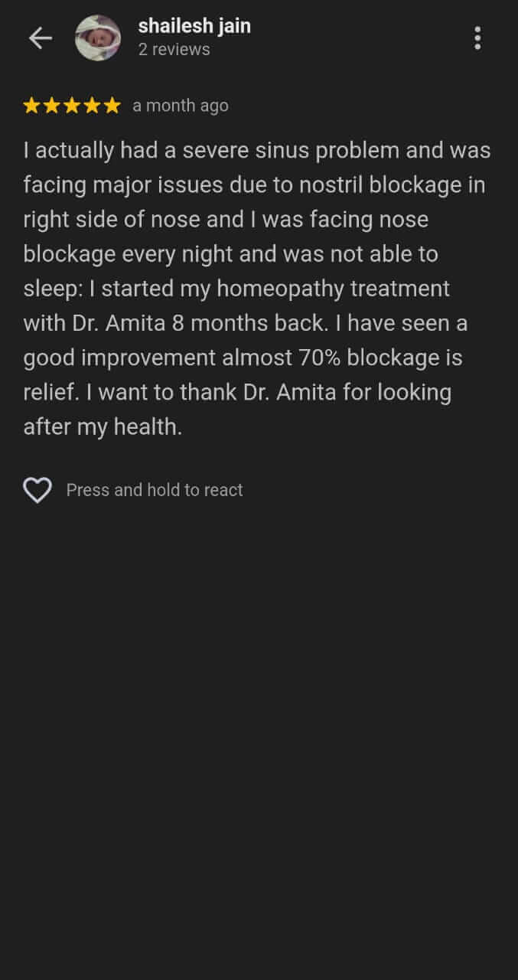
Task: Click the fourth rating star
Action: coord(92,106)
